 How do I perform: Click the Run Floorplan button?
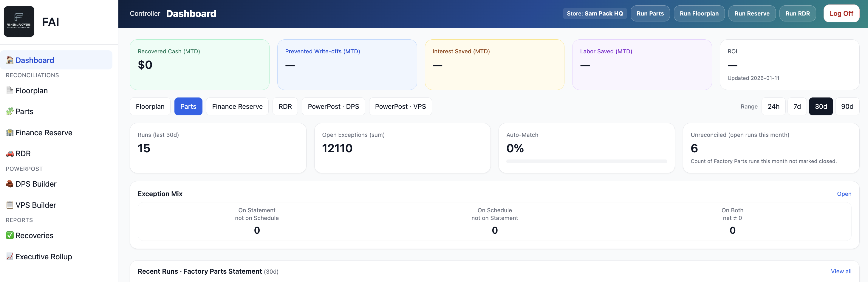699,13
